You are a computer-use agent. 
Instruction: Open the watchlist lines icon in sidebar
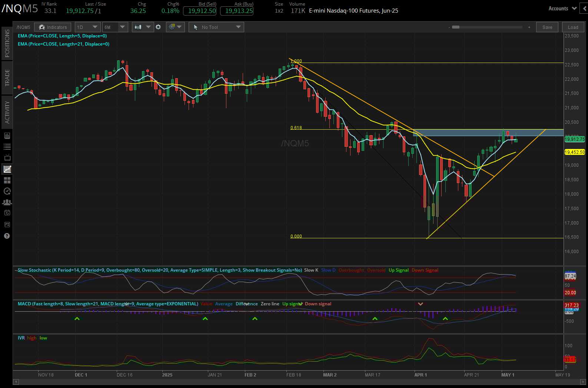7,147
